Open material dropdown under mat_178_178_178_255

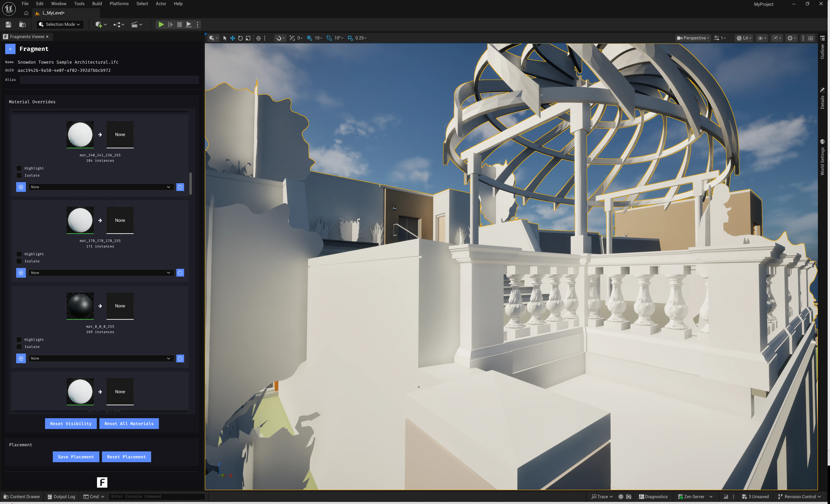click(x=101, y=272)
